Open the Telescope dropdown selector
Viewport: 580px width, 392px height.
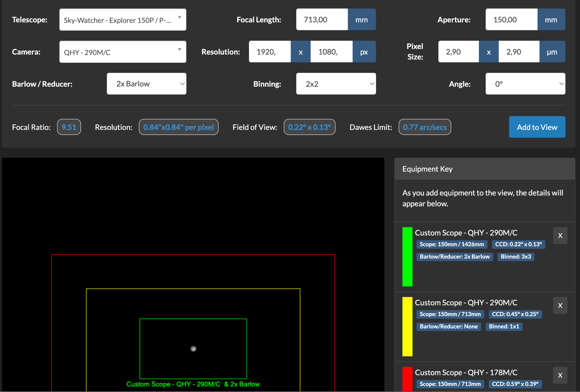[x=123, y=20]
